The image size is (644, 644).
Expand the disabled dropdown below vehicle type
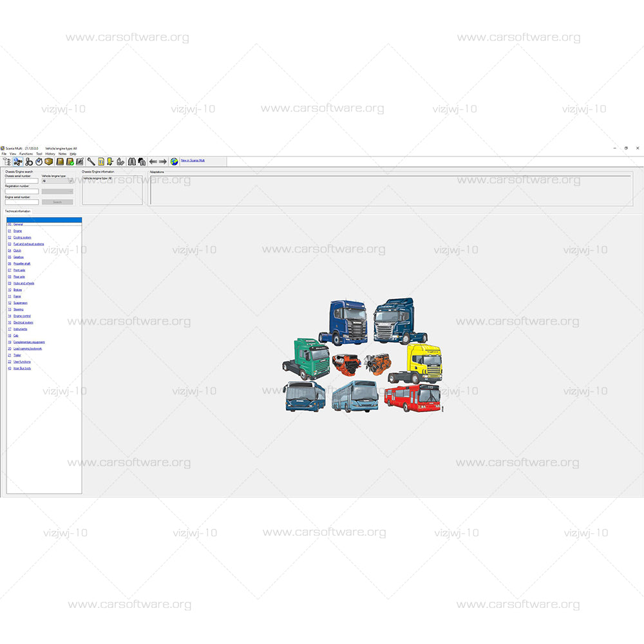coord(57,191)
